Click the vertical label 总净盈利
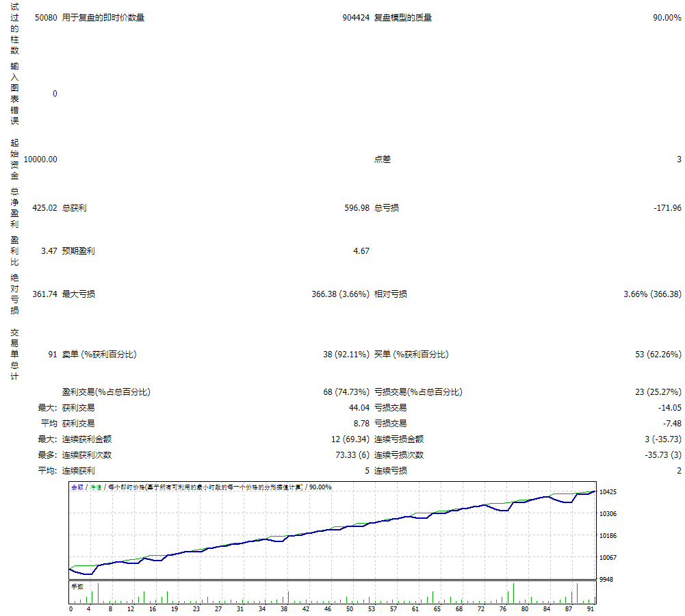Screen dimensions: 685x616 (x=14, y=207)
